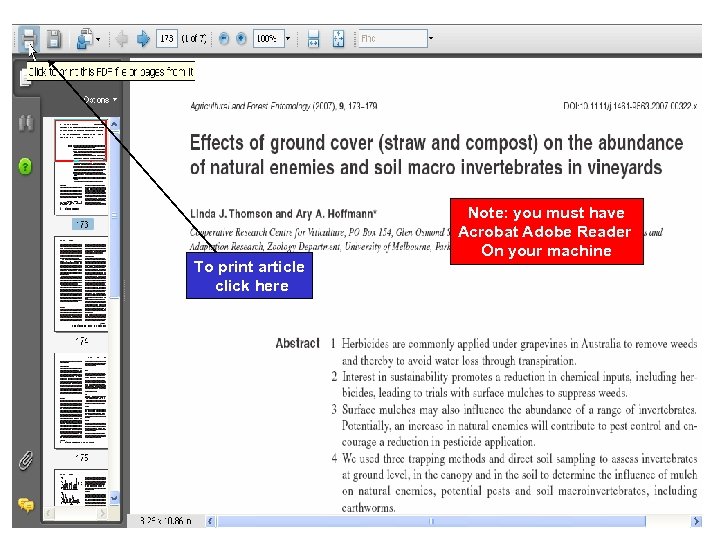Go to previous page arrow

(122, 39)
